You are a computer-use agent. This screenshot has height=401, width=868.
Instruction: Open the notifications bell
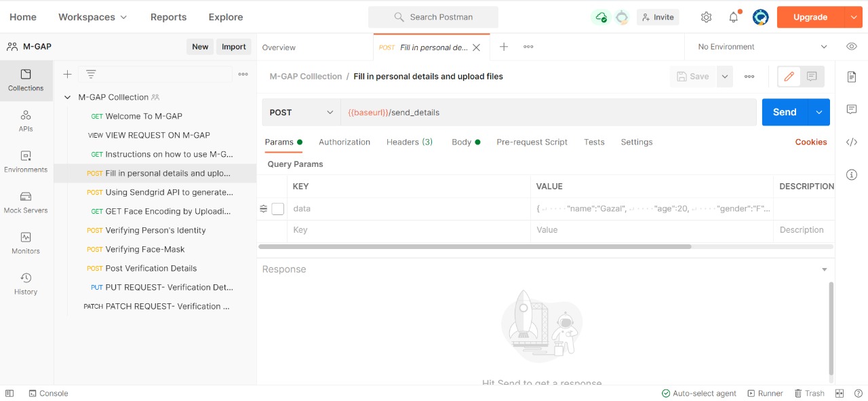[x=734, y=17]
